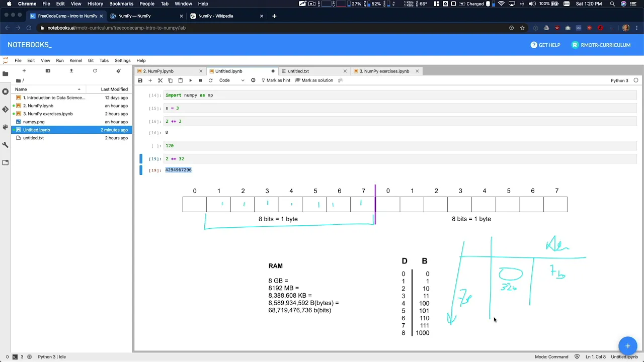Viewport: 644px width, 362px height.
Task: Open a new Chrome tab
Action: pos(274,16)
